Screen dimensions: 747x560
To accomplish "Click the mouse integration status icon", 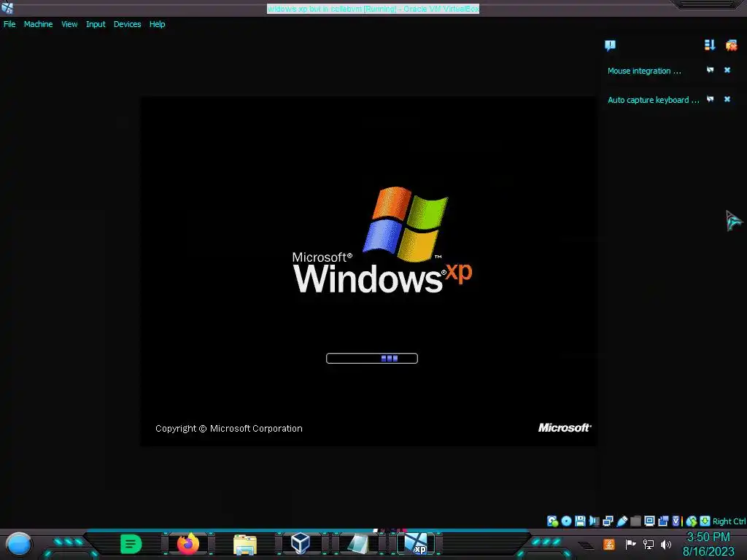I will [x=692, y=521].
